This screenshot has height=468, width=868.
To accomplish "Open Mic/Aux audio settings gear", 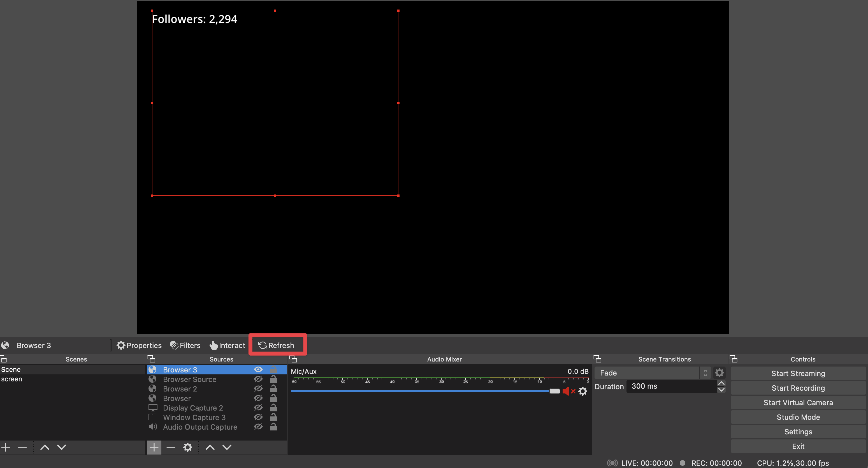I will pyautogui.click(x=582, y=391).
